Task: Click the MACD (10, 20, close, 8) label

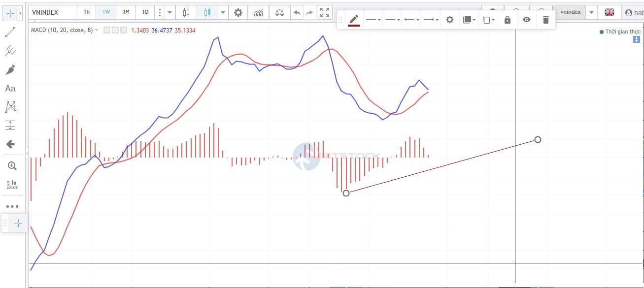Action: [x=62, y=31]
